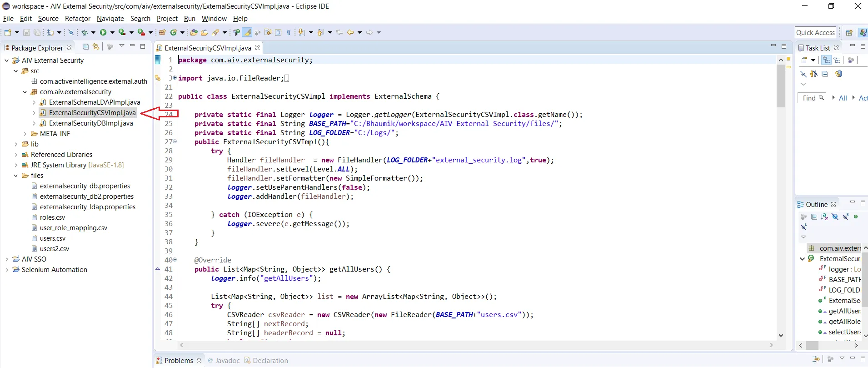Toggle Show Whitespace Characters pilcrow icon

pyautogui.click(x=289, y=32)
